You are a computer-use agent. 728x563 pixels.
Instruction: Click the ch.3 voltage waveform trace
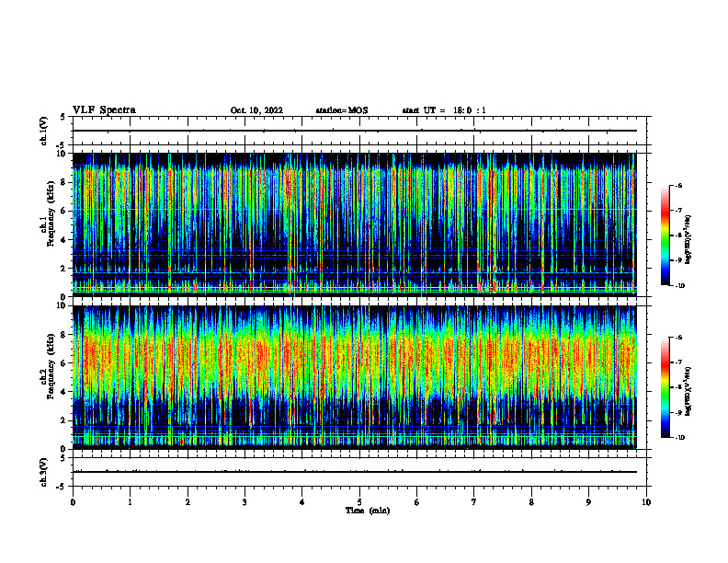pos(354,472)
